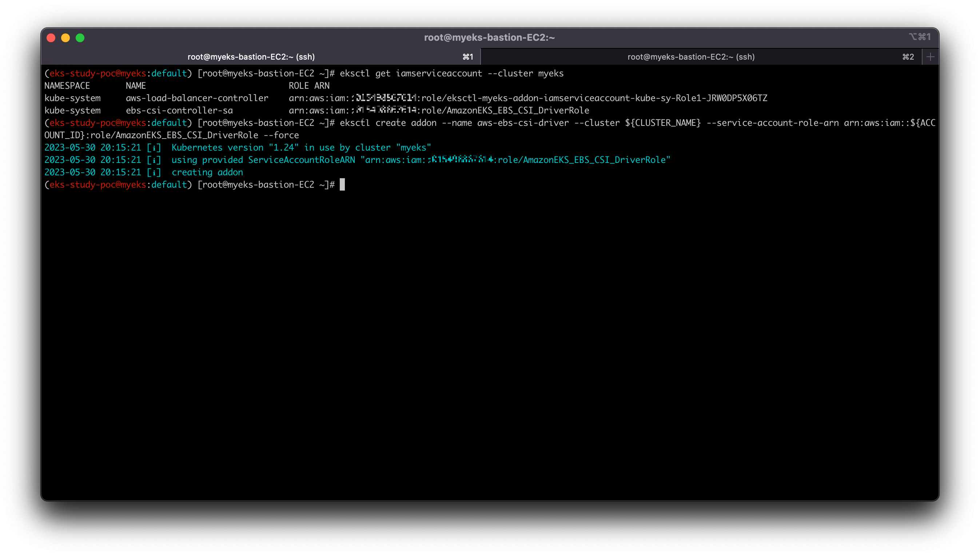
Task: Click the --force flag in the command
Action: point(281,135)
